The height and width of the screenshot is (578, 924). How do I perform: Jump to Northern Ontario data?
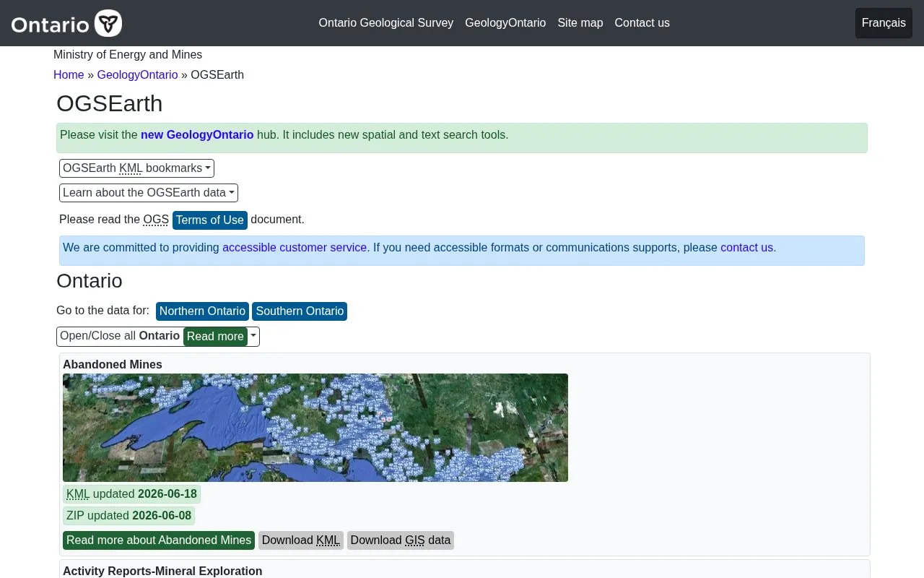pos(202,311)
